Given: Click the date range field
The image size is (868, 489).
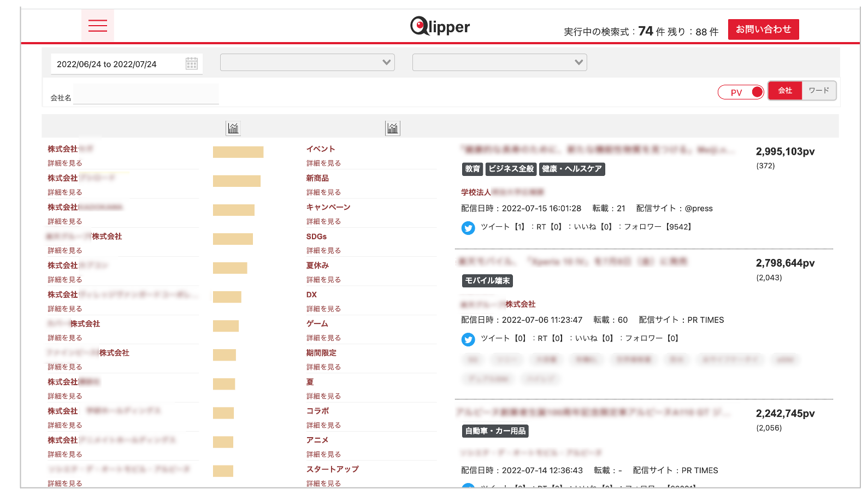Looking at the screenshot, I should click(x=127, y=64).
